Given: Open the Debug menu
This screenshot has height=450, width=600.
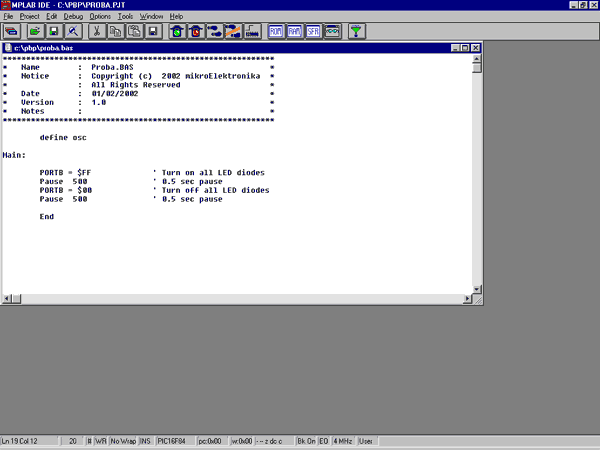Looking at the screenshot, I should (x=73, y=17).
